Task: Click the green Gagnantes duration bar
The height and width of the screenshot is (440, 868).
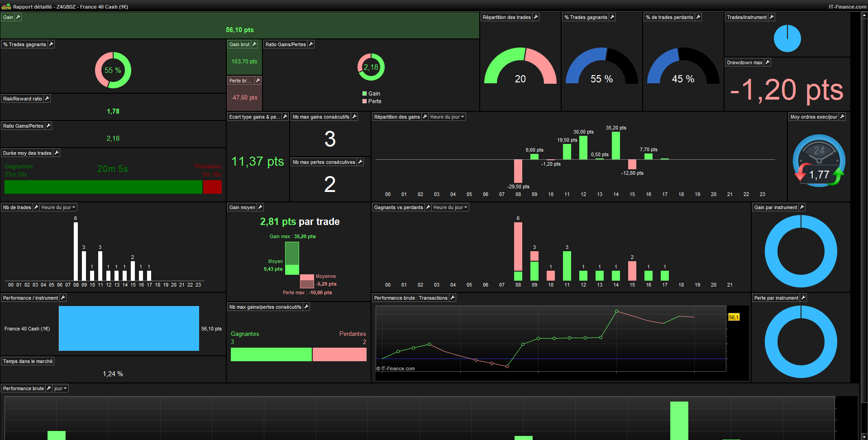Action: pyautogui.click(x=103, y=187)
